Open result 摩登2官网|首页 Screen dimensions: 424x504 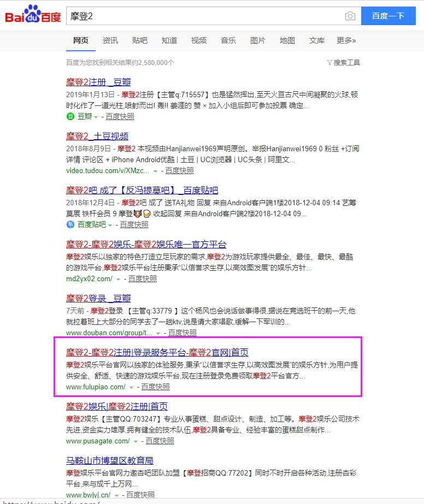[x=157, y=352]
